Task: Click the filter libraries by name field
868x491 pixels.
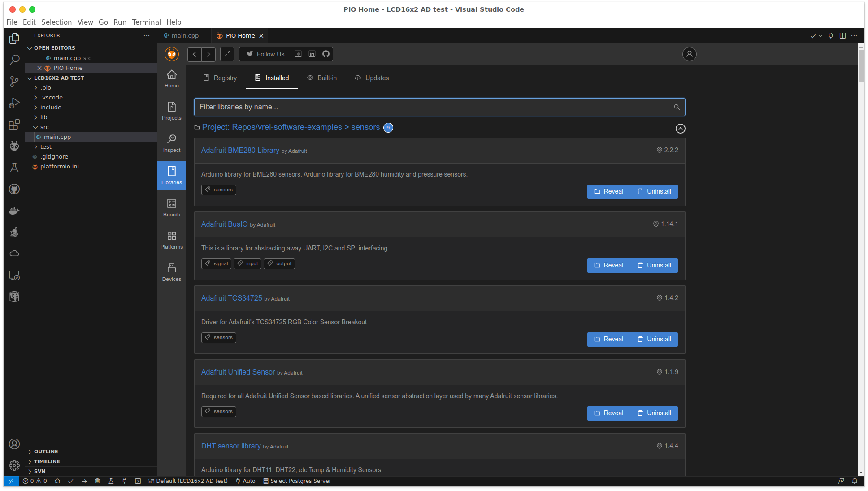Action: coord(435,107)
